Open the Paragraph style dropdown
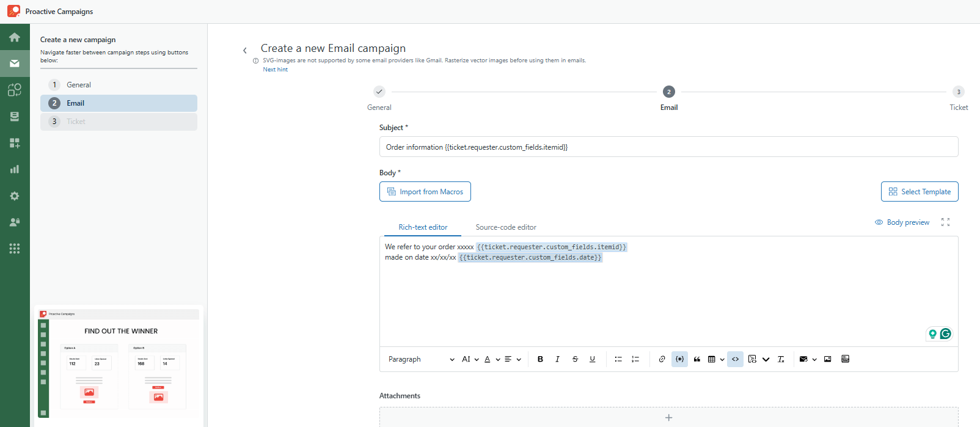This screenshot has height=427, width=980. 421,359
